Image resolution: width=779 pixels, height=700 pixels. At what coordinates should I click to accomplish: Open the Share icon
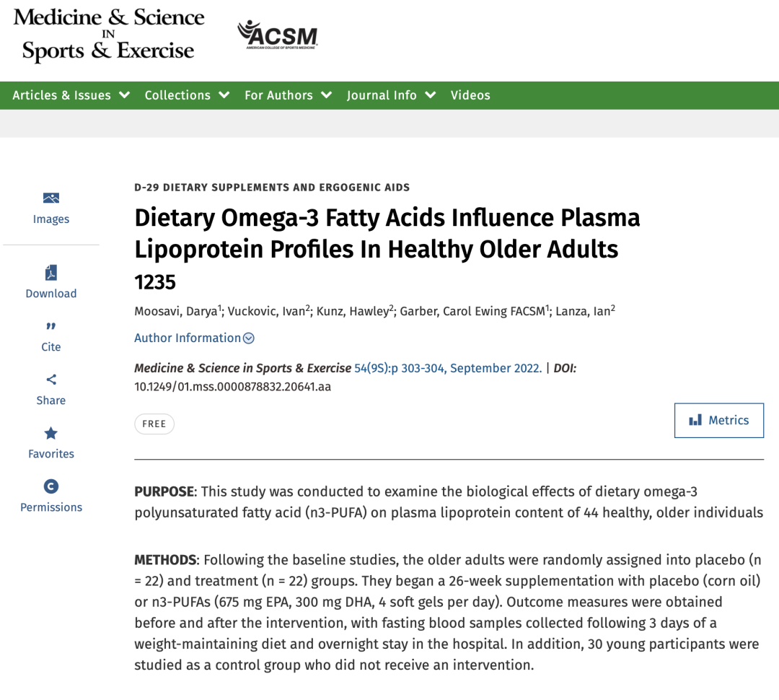[50, 380]
